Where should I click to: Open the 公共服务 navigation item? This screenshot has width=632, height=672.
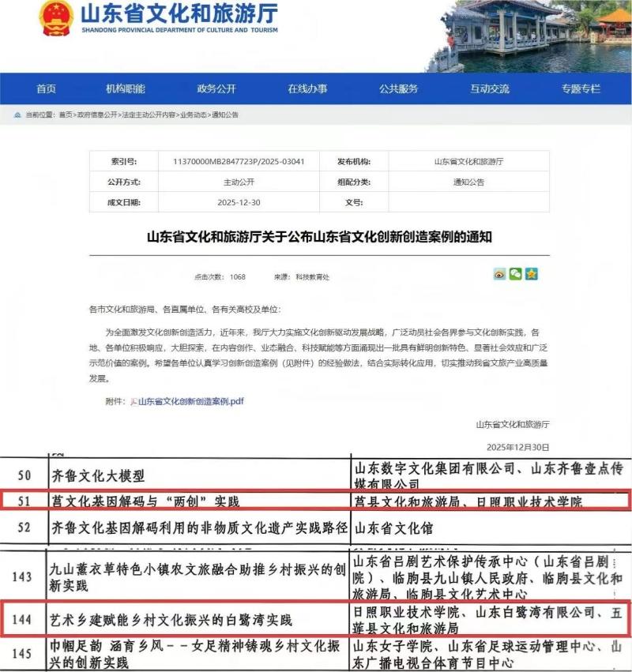(x=398, y=88)
